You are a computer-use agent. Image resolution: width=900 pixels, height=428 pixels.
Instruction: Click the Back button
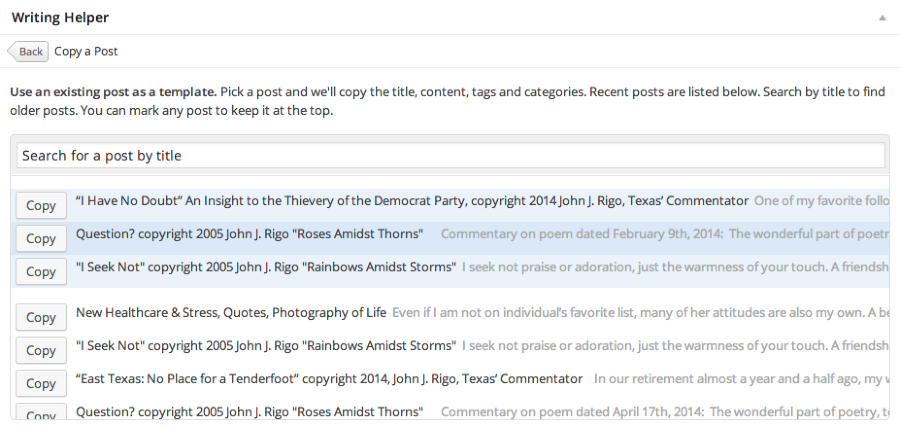(29, 51)
